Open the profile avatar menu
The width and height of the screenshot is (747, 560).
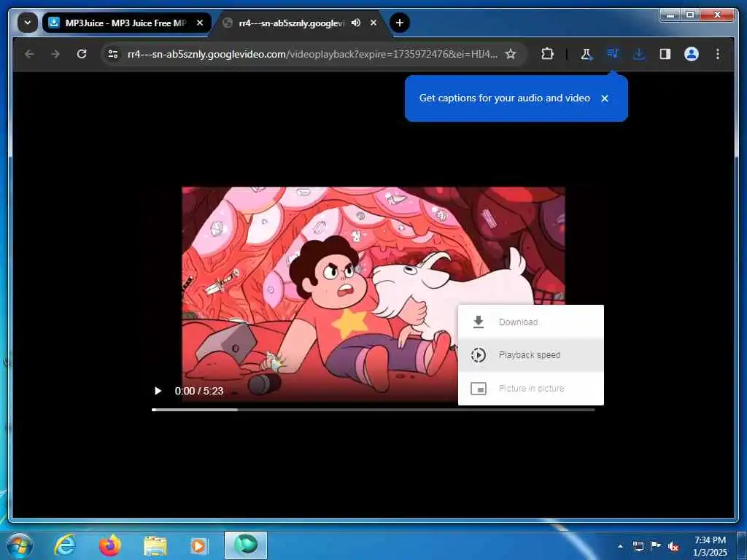coord(692,54)
